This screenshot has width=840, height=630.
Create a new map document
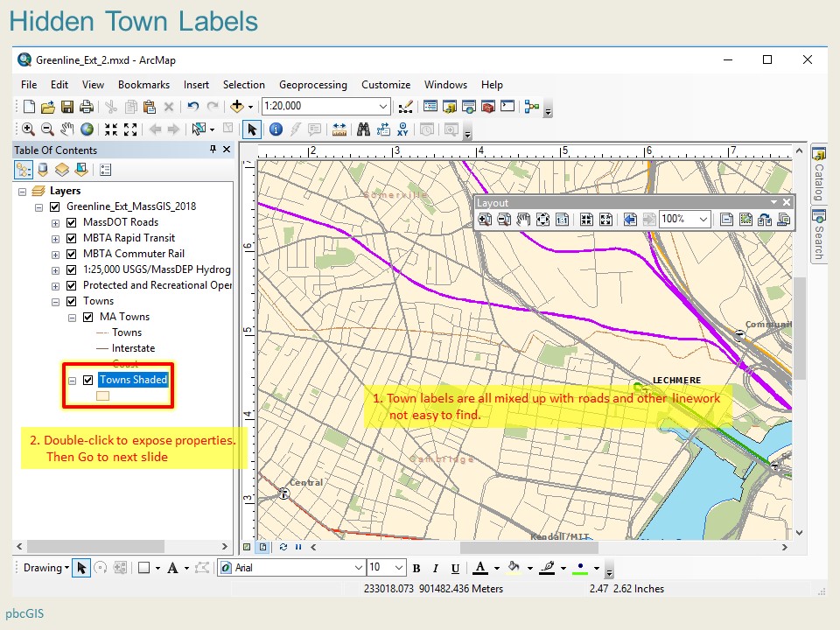click(x=30, y=107)
